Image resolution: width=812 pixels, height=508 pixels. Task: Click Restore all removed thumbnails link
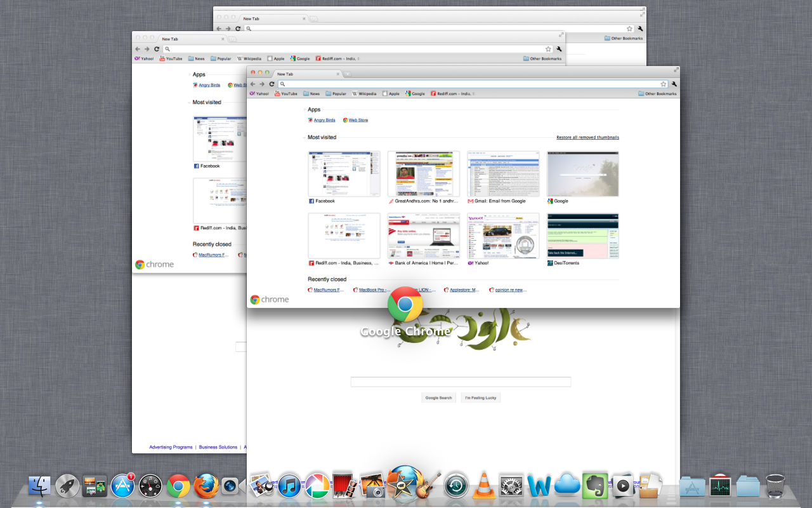pos(587,137)
